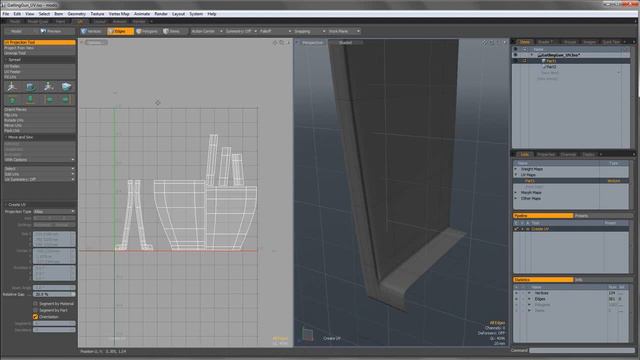Click third view control icon in UV viewport

288,42
